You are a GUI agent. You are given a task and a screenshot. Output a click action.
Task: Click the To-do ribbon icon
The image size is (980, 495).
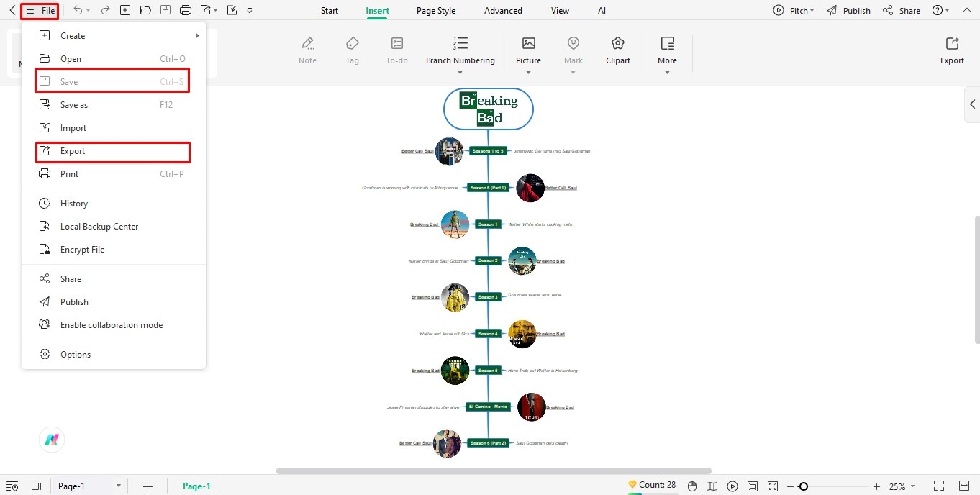(396, 50)
